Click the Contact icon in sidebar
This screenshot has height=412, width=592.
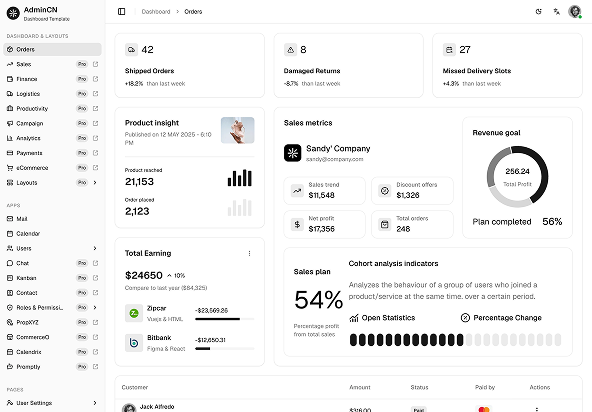[10, 293]
